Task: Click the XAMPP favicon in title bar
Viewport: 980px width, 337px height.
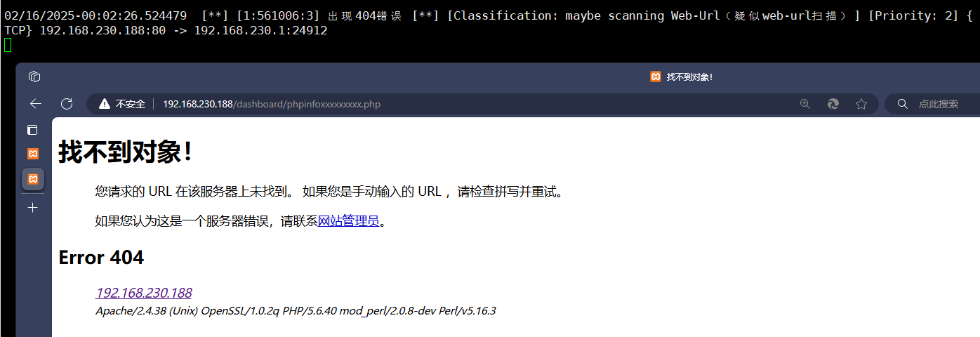Action: click(656, 77)
